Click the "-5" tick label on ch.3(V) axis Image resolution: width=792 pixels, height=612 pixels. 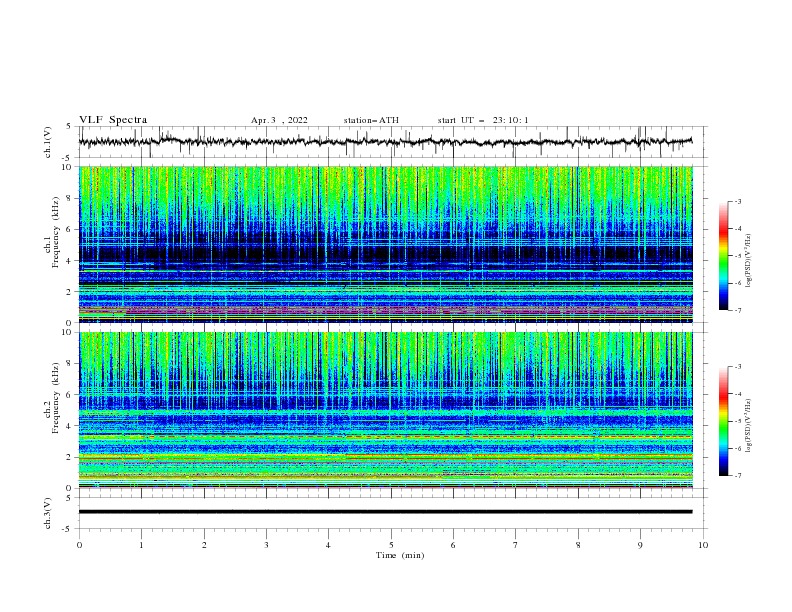tap(68, 529)
